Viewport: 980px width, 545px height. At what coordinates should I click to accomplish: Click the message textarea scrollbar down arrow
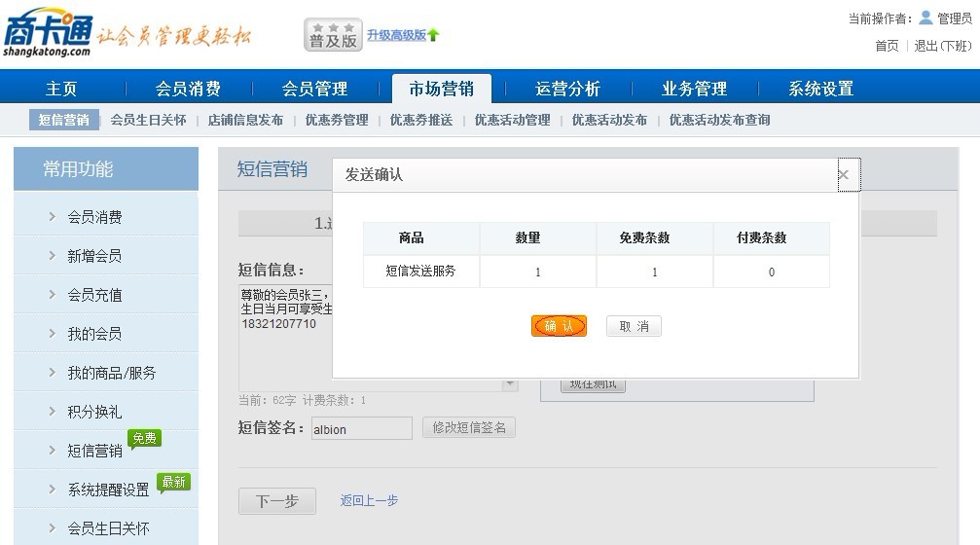click(x=510, y=384)
